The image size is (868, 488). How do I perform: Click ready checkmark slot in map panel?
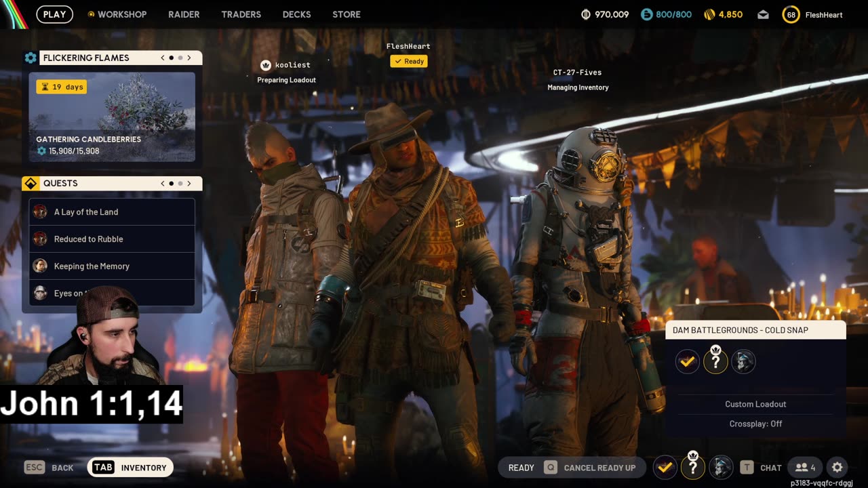[688, 361]
